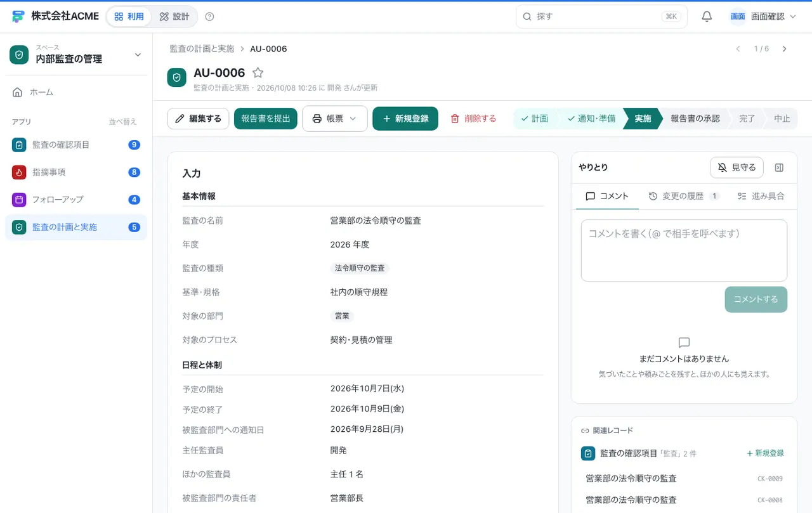Click コメントする submit button

[756, 299]
